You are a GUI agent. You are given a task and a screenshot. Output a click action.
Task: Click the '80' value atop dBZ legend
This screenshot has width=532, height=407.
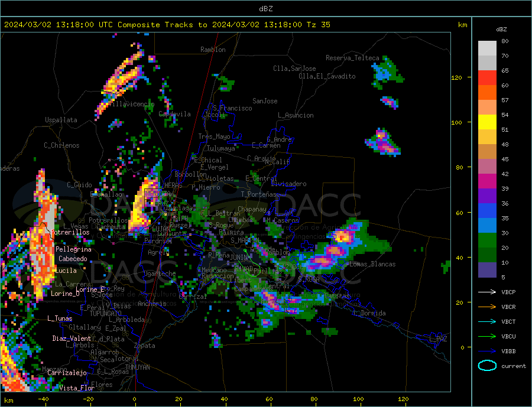coord(505,41)
